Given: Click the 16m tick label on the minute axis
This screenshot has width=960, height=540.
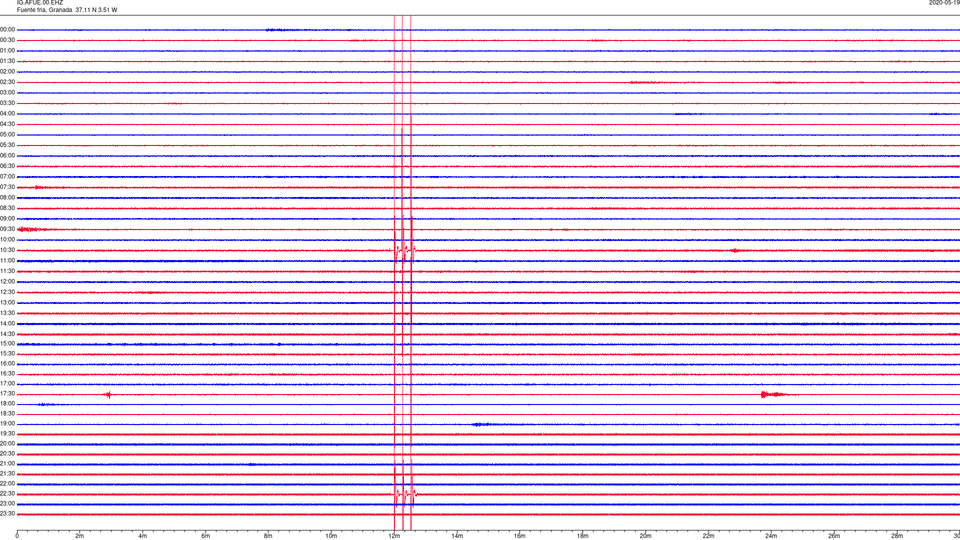Looking at the screenshot, I should (520, 536).
